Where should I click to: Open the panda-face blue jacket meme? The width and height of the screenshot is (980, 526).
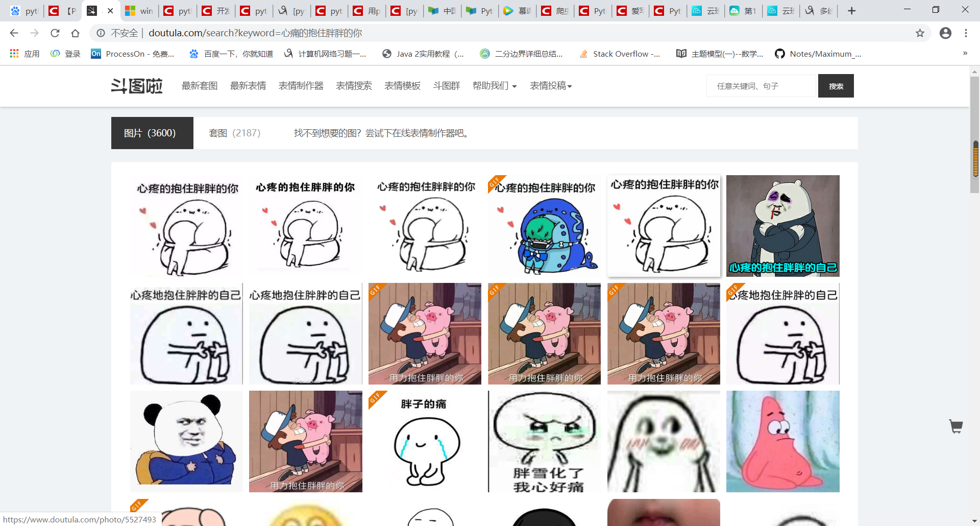[x=186, y=441]
